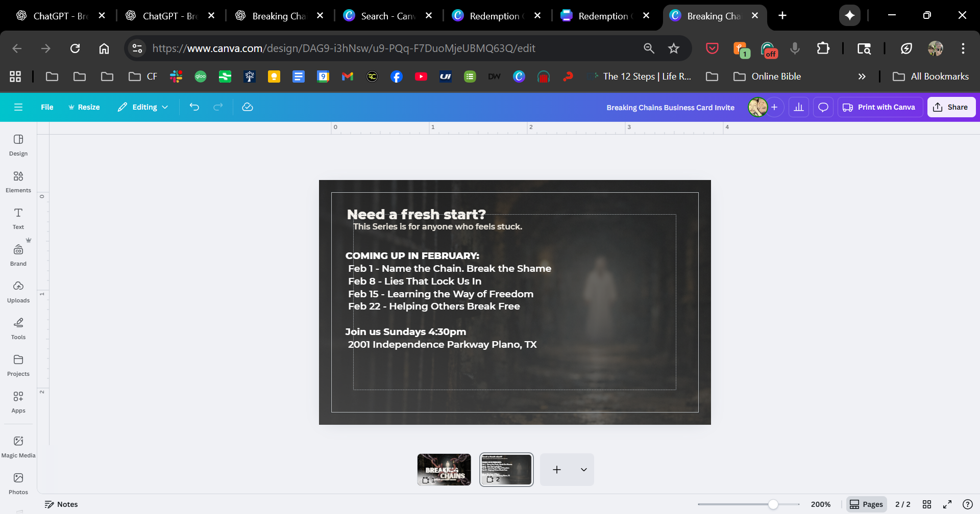Open the comments speech bubble icon
The height and width of the screenshot is (514, 980).
click(x=823, y=107)
